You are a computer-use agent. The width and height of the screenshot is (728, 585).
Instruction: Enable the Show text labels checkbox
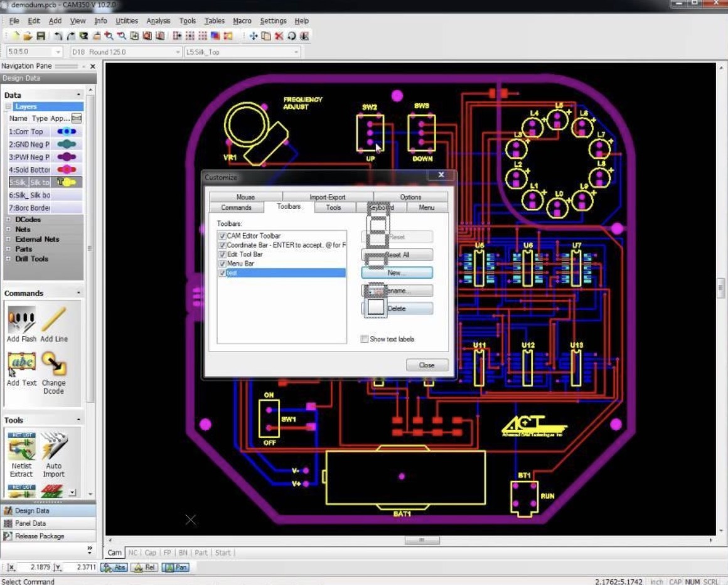(365, 339)
